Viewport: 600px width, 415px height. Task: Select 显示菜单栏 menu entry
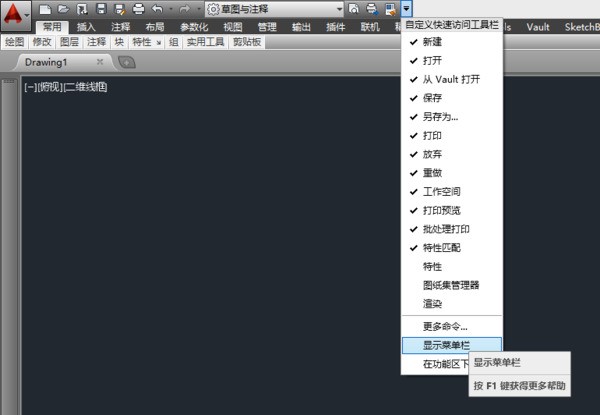(x=446, y=345)
